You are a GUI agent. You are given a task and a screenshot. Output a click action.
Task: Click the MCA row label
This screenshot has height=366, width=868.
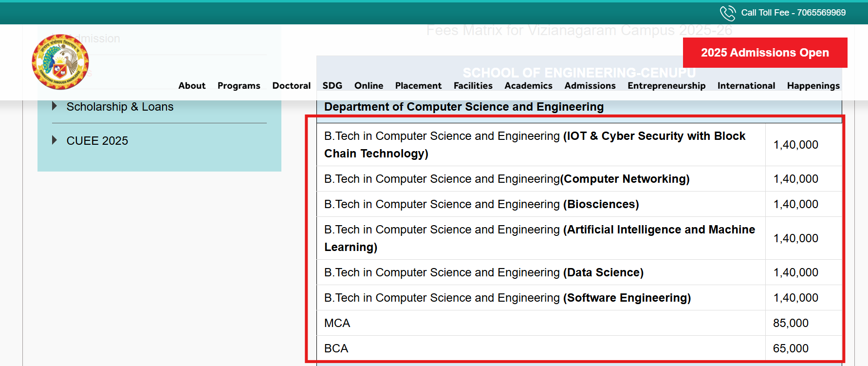[337, 323]
